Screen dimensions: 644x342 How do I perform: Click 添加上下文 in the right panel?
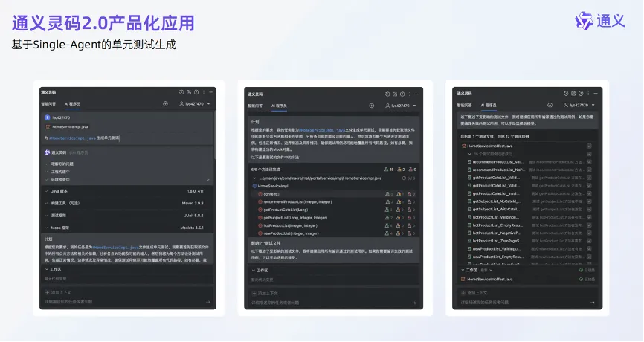pyautogui.click(x=474, y=293)
